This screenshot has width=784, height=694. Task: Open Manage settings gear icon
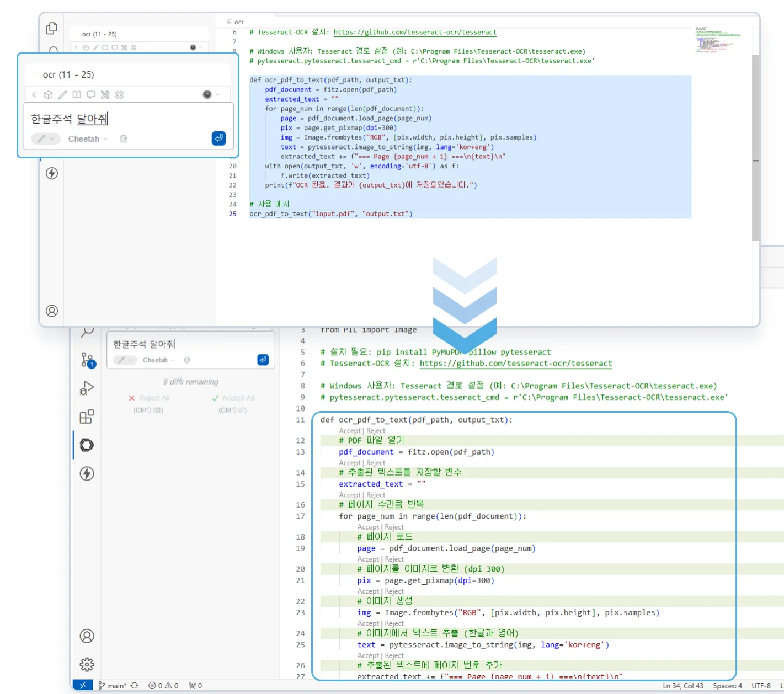pyautogui.click(x=87, y=664)
